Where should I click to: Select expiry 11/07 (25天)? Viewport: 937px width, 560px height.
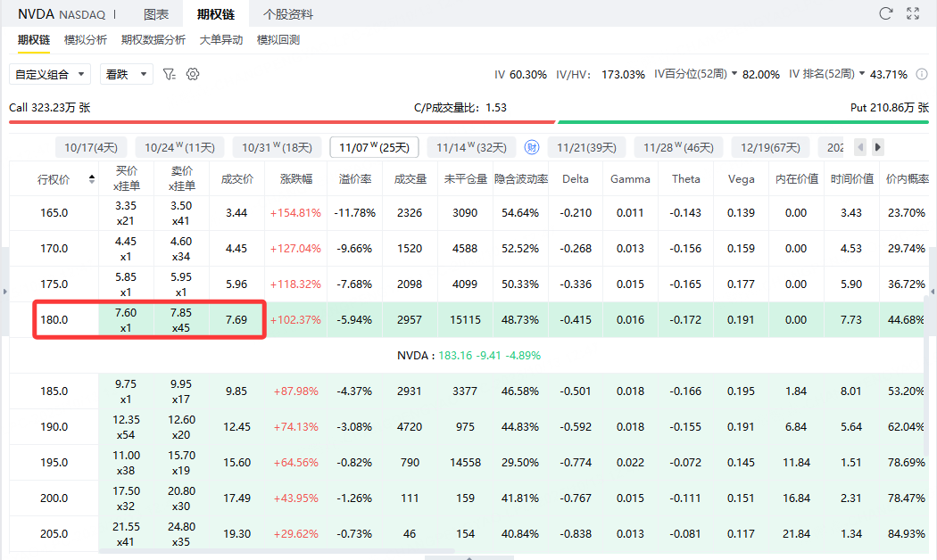[374, 147]
